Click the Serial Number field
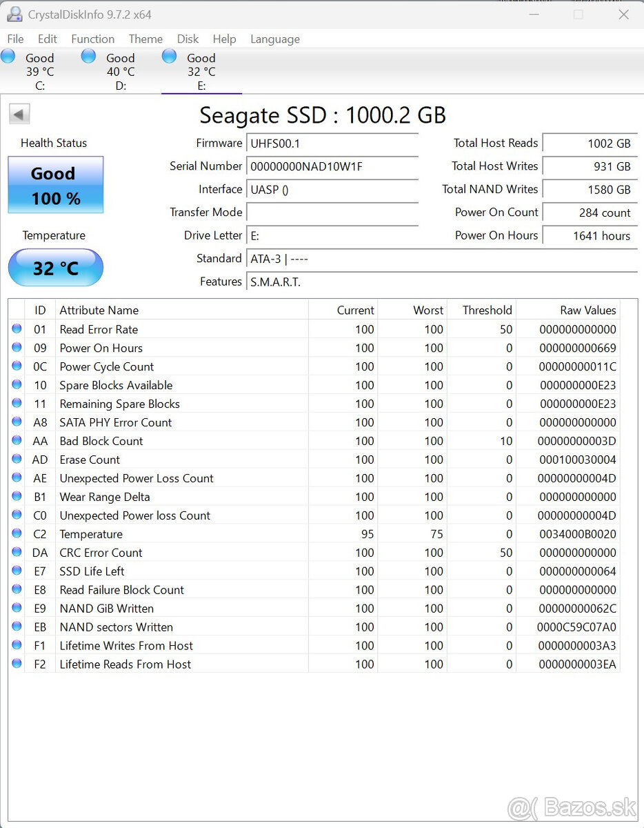644x828 pixels. coord(332,166)
